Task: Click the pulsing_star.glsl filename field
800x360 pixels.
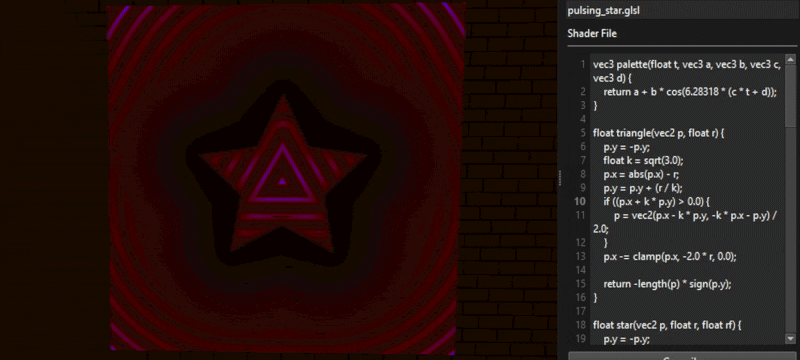Action: [681, 11]
